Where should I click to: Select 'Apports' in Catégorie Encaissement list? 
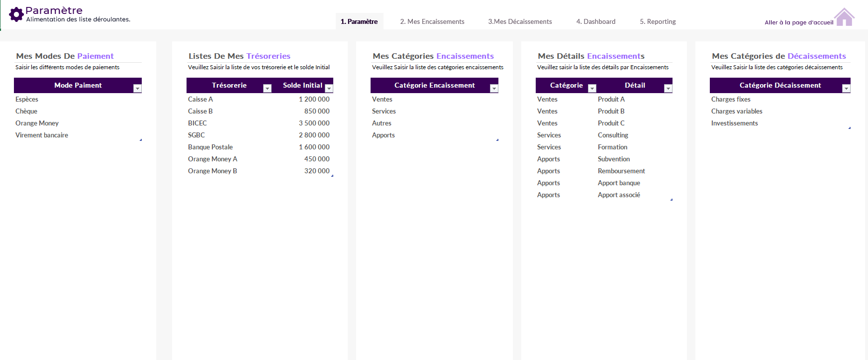pyautogui.click(x=434, y=135)
